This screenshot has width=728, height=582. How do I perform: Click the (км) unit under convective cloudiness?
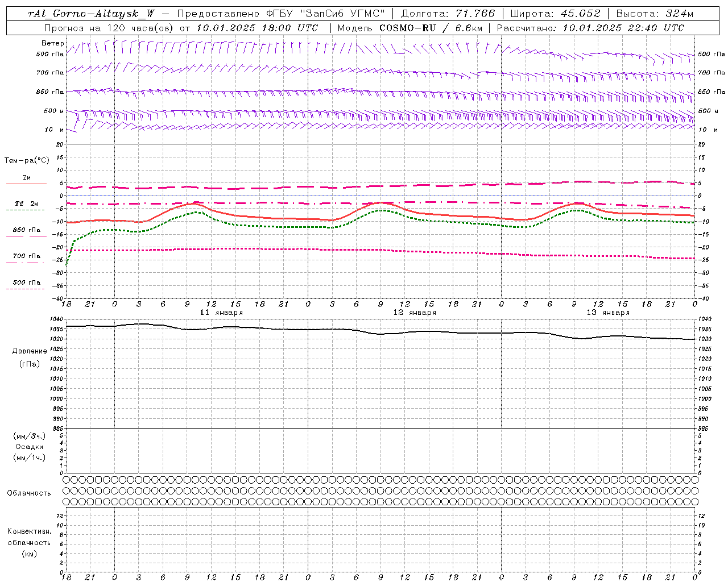coord(29,554)
